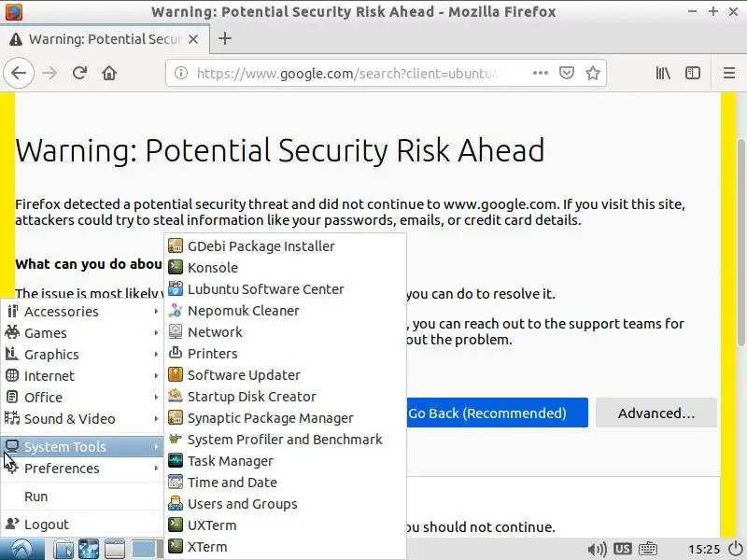
Task: Click the URL address bar
Action: tap(355, 73)
